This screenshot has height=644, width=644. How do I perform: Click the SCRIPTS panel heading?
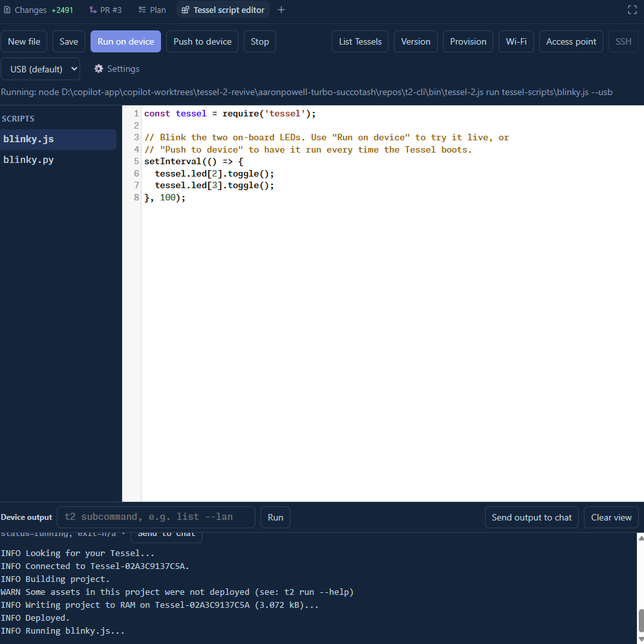tap(18, 119)
